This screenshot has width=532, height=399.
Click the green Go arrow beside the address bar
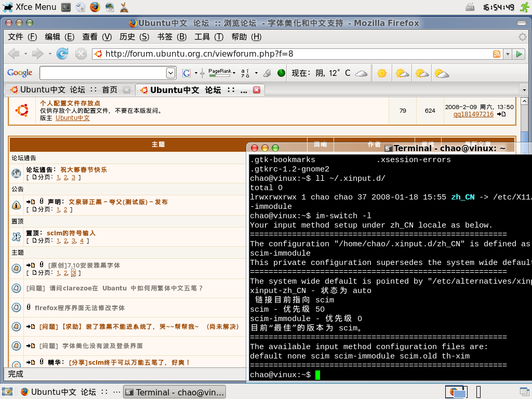519,54
